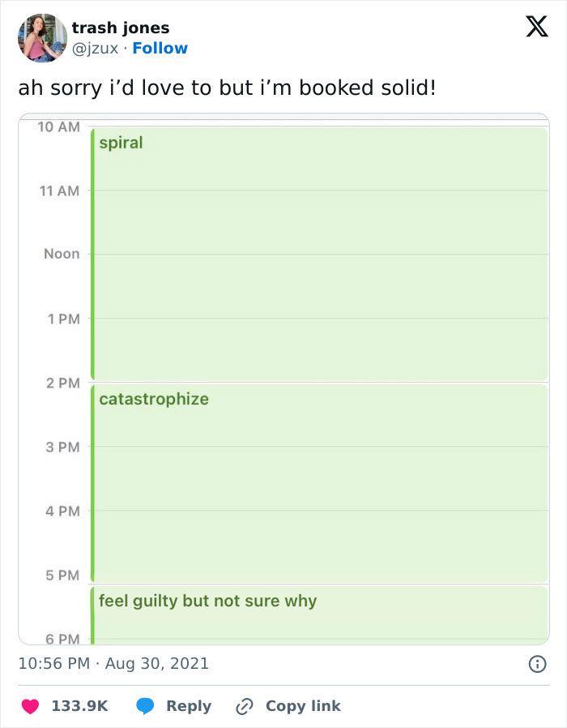
Task: Click the 2 PM time label
Action: point(62,383)
